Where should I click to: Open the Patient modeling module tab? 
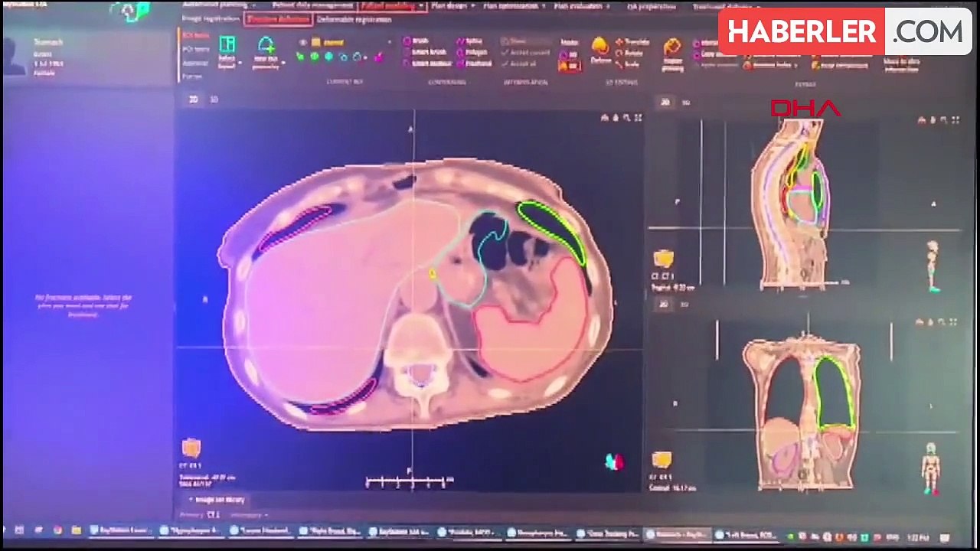[393, 5]
